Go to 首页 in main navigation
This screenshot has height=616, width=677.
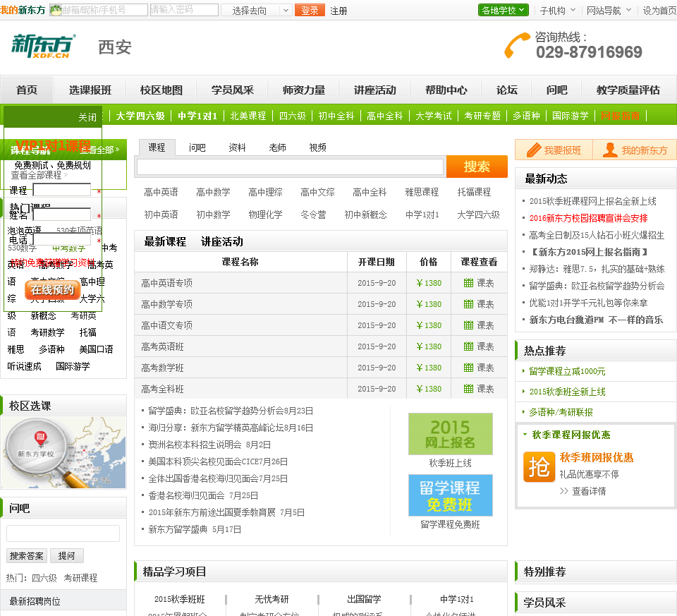[27, 90]
